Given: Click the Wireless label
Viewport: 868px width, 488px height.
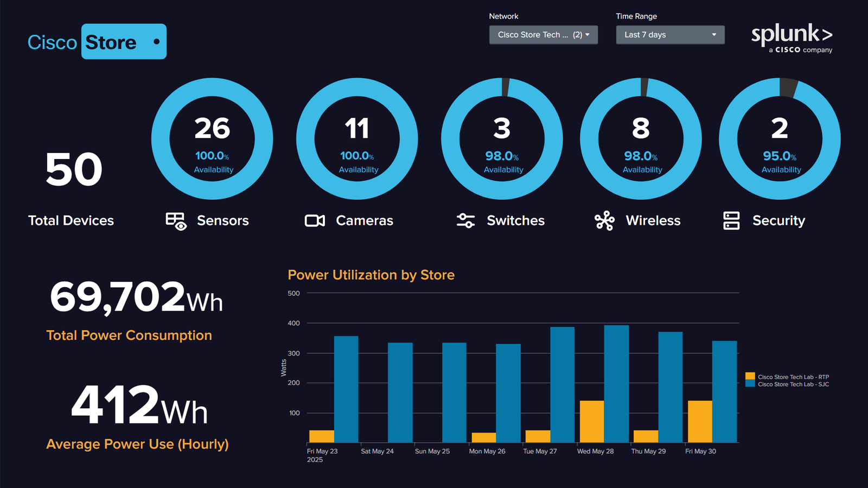Looking at the screenshot, I should [x=653, y=220].
